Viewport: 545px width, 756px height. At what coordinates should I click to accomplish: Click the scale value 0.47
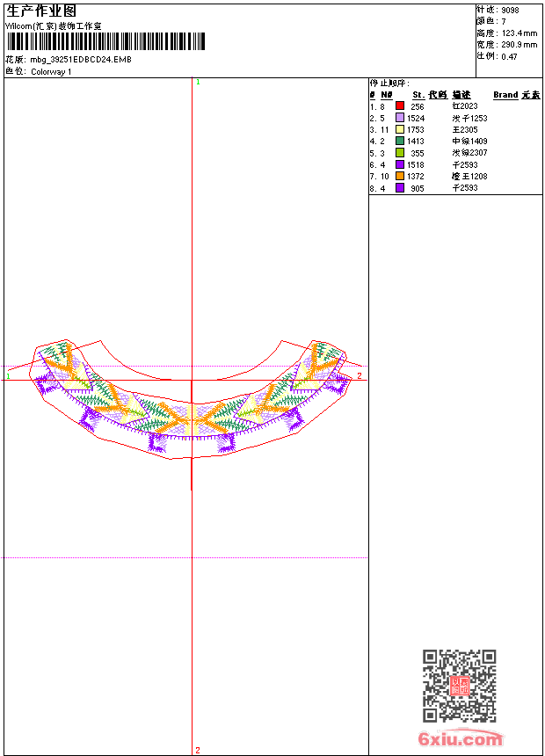(509, 57)
